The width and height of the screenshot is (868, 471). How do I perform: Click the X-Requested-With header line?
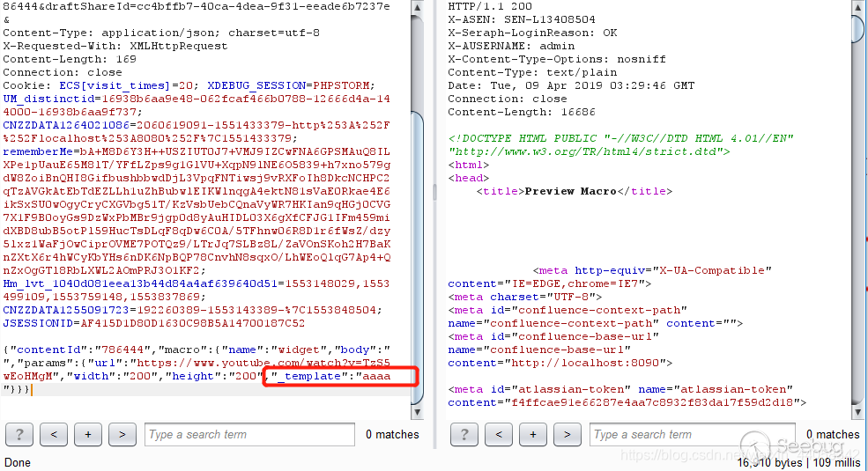point(115,46)
